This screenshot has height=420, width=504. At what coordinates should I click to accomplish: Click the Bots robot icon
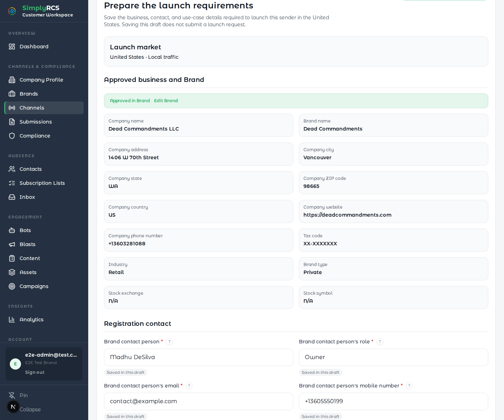click(x=12, y=230)
